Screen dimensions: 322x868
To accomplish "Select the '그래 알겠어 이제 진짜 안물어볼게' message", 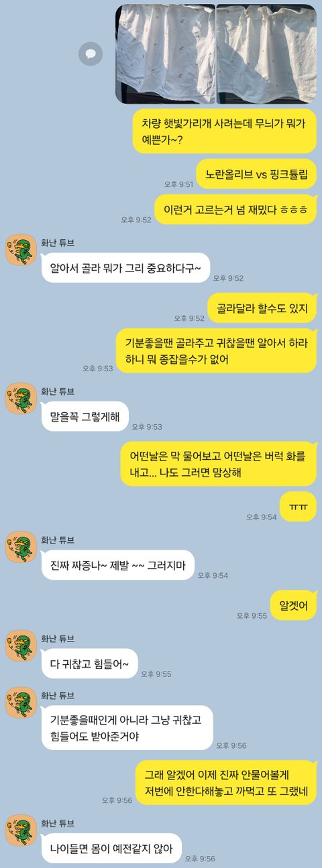I will pyautogui.click(x=225, y=782).
